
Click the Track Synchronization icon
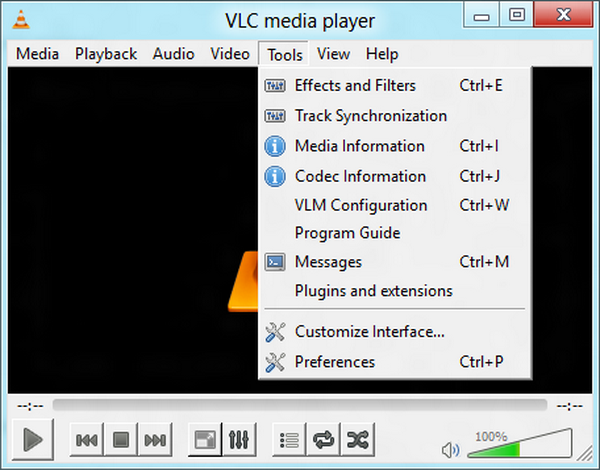[275, 116]
